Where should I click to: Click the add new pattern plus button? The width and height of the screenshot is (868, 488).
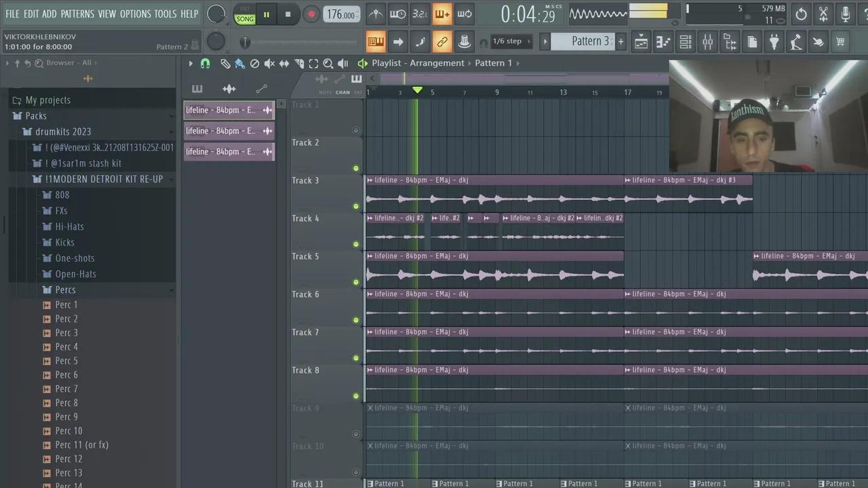(x=620, y=41)
